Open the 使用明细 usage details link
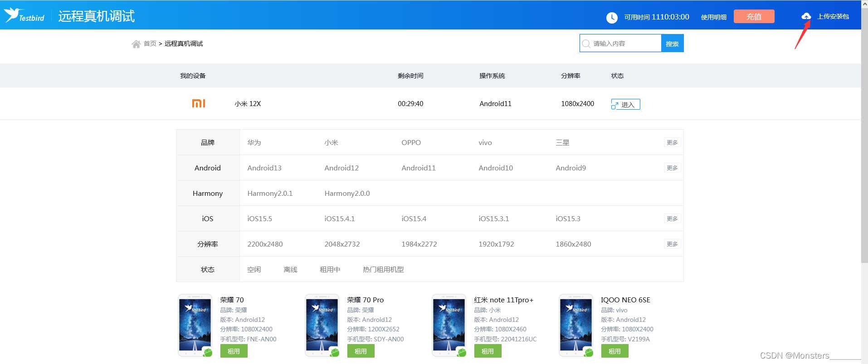 713,17
